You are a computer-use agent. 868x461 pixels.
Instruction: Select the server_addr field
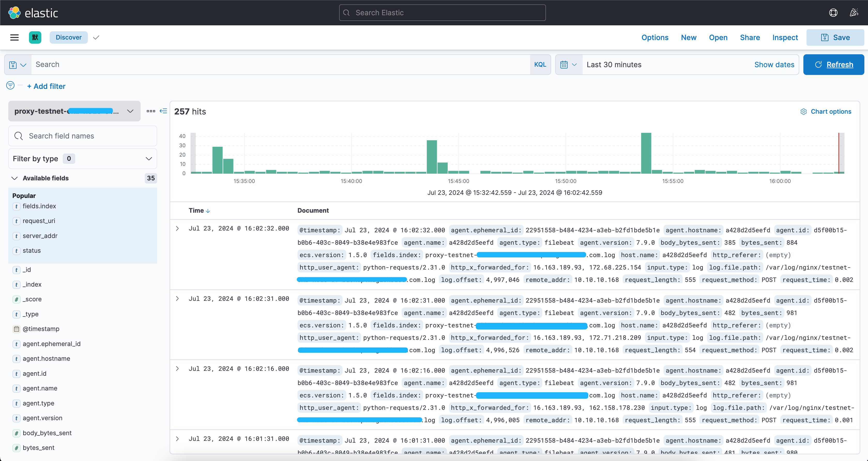(40, 236)
